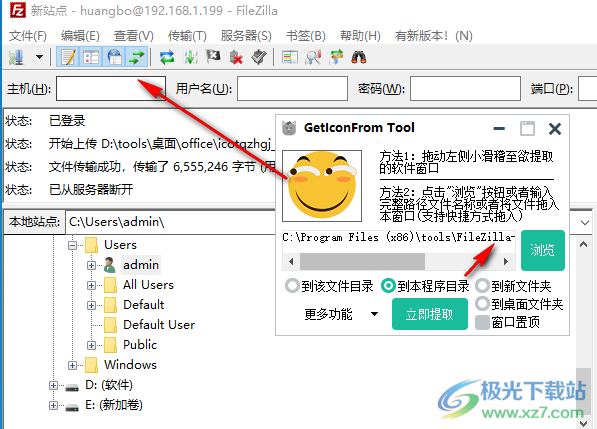
Task: Search files with binoculars icon
Action: [359, 57]
